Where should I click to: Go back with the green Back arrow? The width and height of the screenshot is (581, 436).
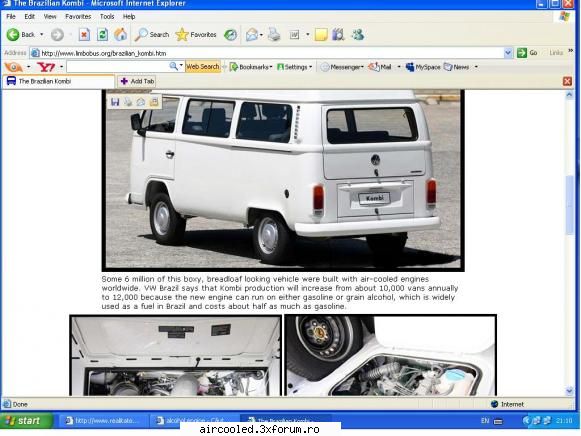pos(20,35)
